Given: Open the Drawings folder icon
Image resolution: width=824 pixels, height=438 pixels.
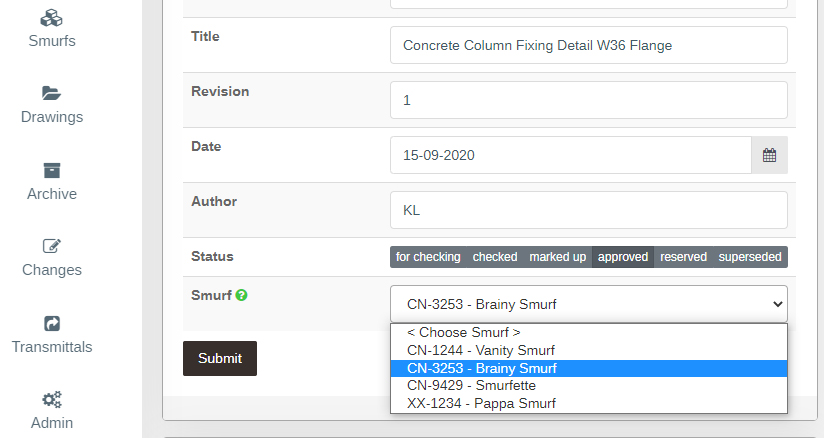Looking at the screenshot, I should coord(52,93).
